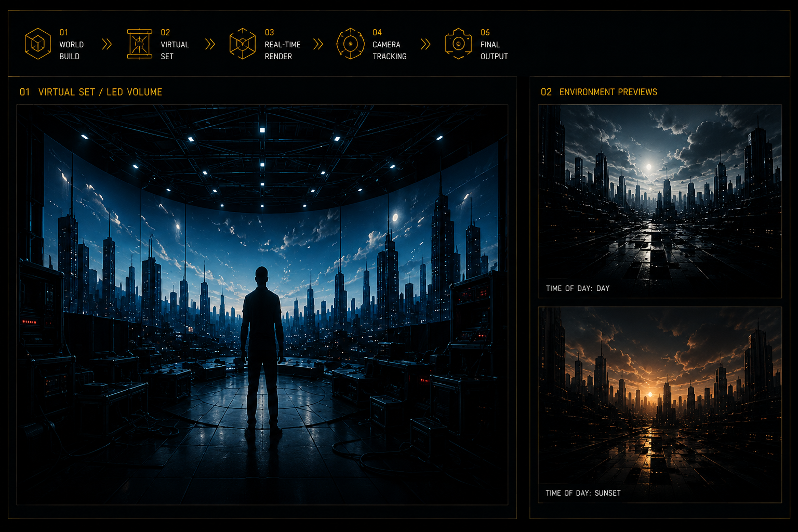Select the 01 World Build step label

pos(71,44)
